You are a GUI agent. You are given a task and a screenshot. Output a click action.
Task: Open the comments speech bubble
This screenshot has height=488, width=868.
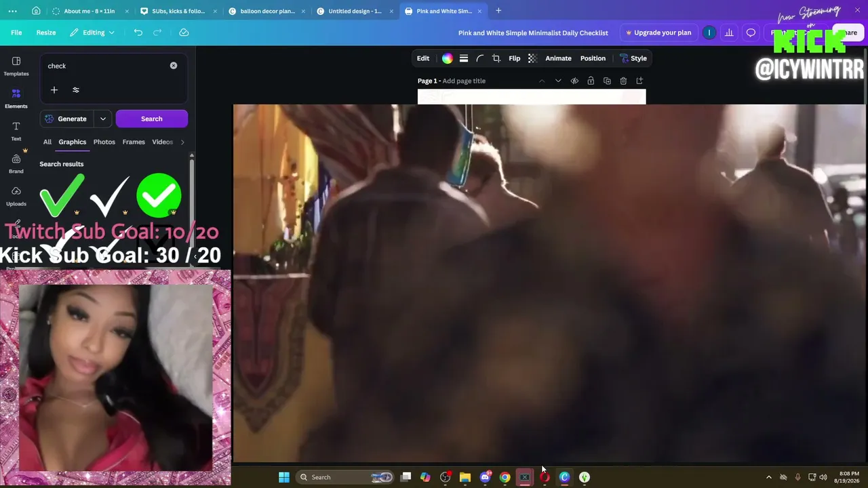[751, 33]
